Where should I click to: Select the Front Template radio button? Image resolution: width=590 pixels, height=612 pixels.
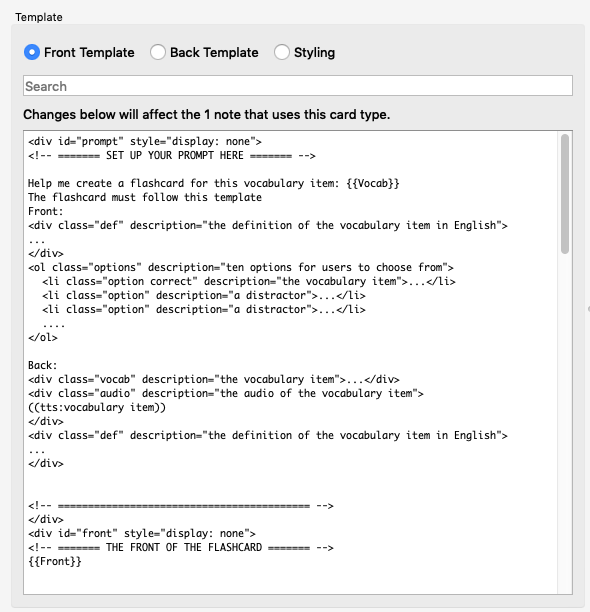(x=32, y=52)
